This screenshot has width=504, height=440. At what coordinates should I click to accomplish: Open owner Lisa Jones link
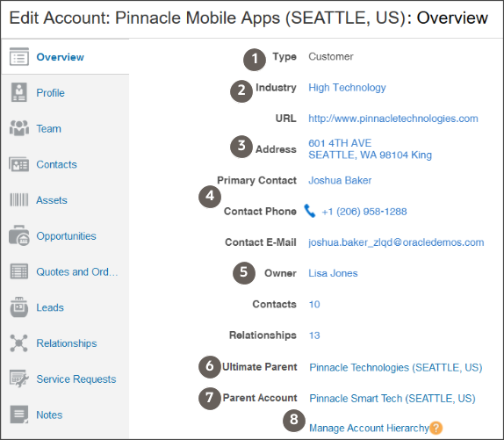point(333,273)
